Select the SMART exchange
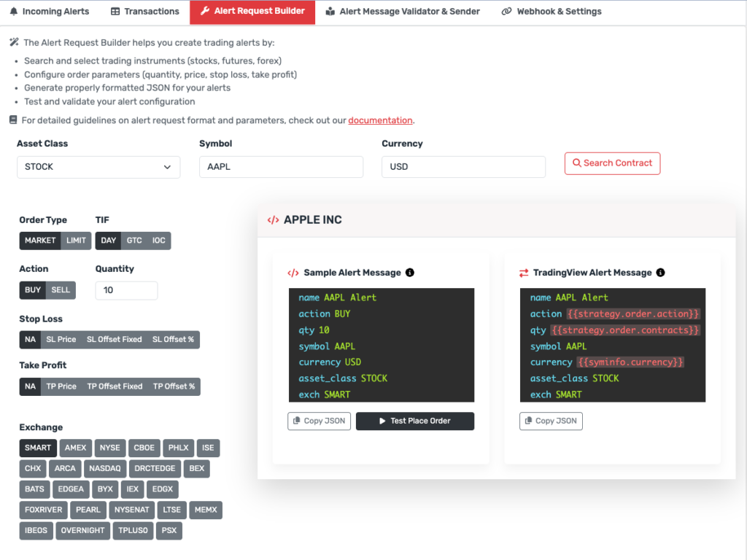 pyautogui.click(x=38, y=448)
